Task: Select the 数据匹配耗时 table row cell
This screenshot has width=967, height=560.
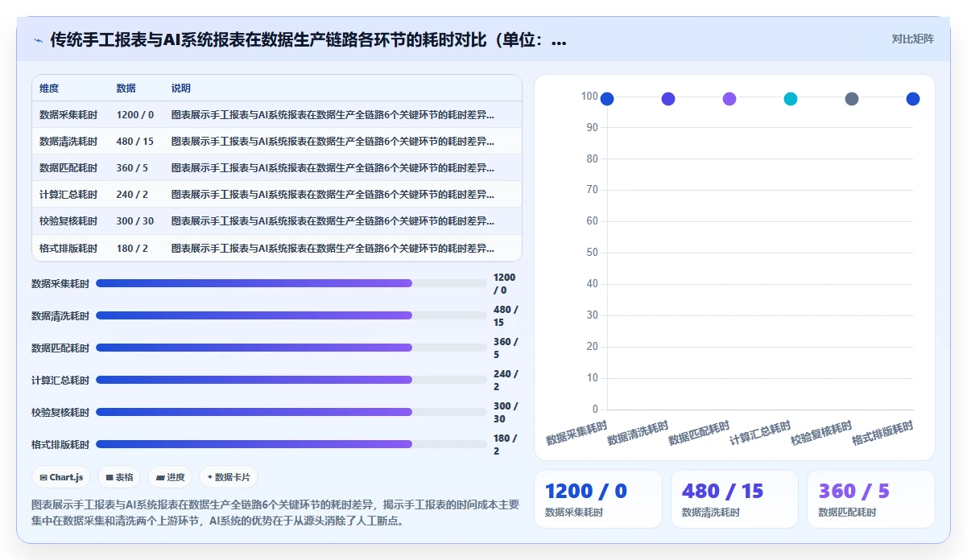Action: pyautogui.click(x=68, y=168)
